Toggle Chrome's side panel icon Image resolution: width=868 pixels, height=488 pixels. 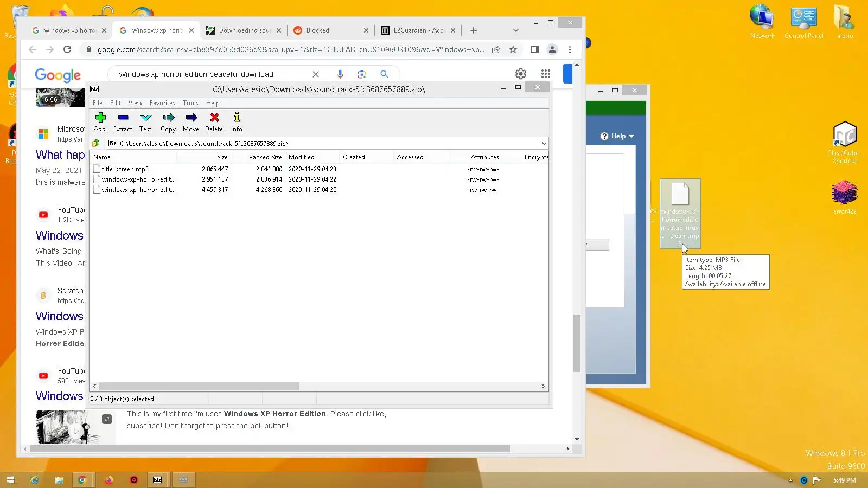click(x=534, y=49)
